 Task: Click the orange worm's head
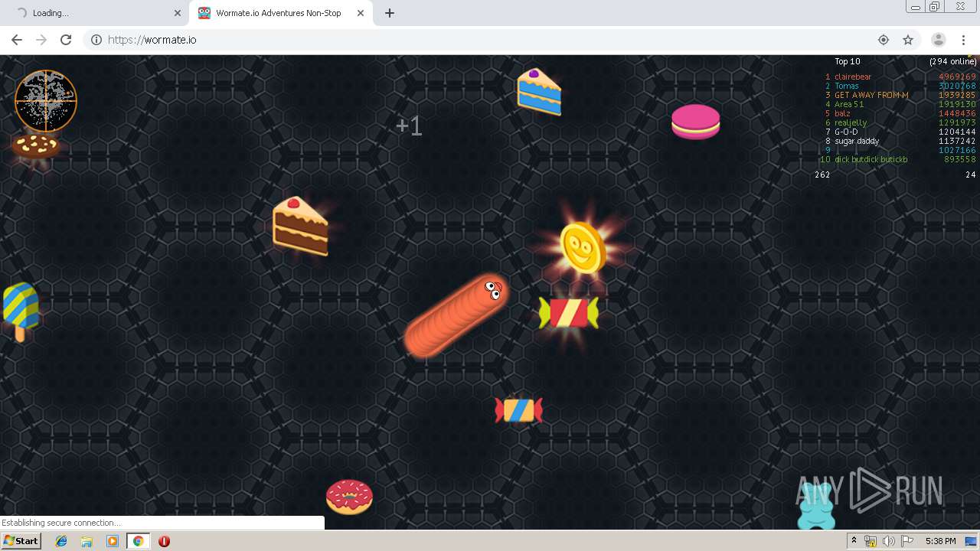pos(488,292)
